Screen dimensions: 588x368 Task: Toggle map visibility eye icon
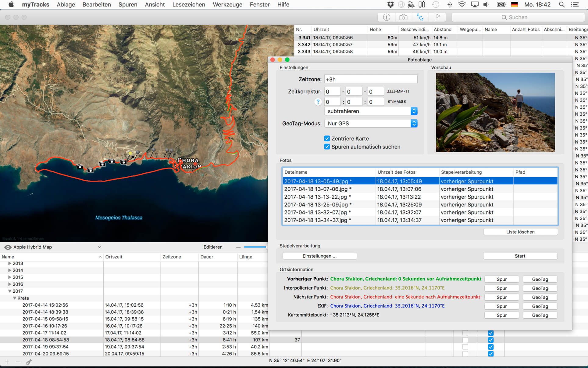click(x=8, y=247)
